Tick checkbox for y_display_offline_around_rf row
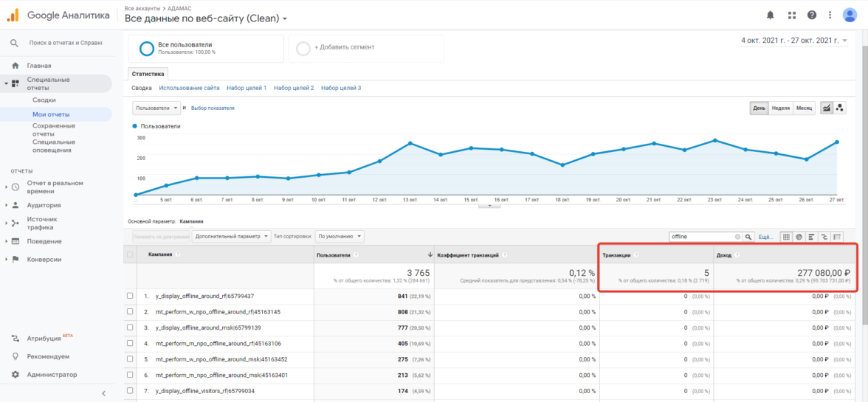Viewport: 868px width, 402px height. pyautogui.click(x=130, y=296)
